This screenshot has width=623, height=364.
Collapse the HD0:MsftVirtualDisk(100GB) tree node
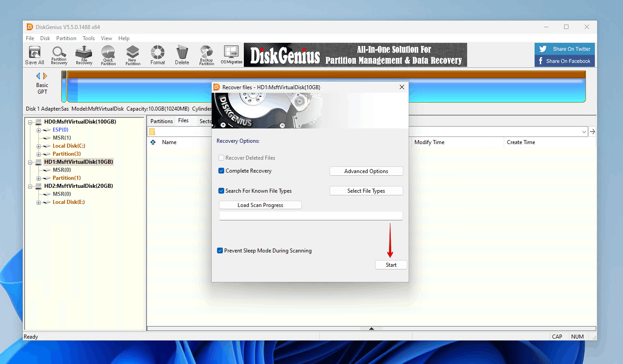30,122
